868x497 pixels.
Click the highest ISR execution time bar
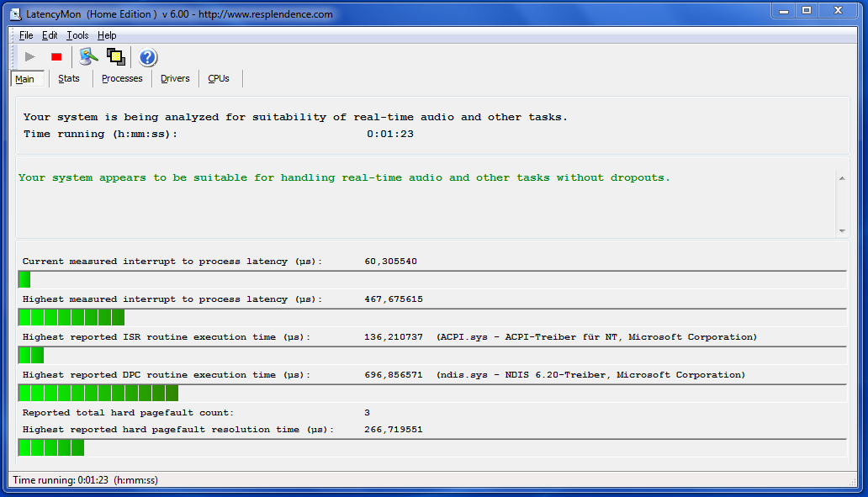click(x=432, y=355)
